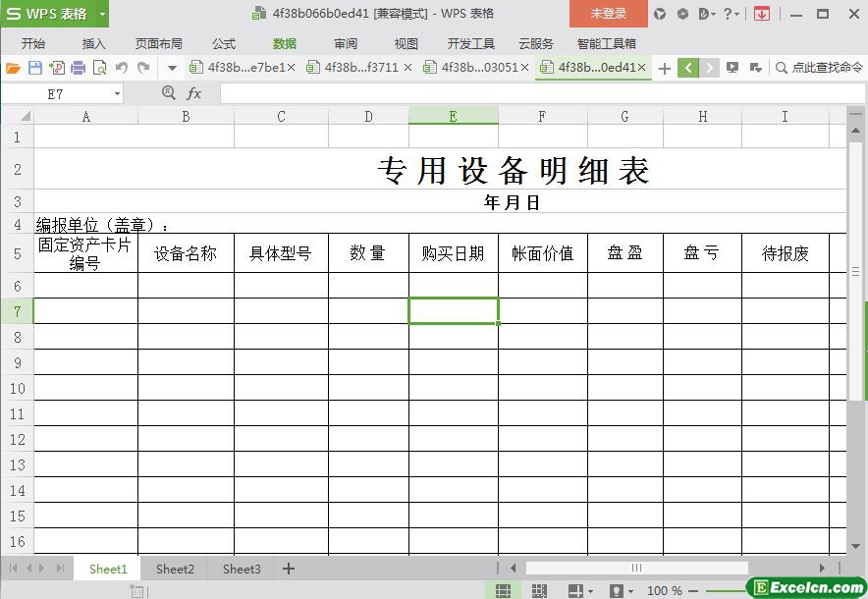
Task: Select the 购买日期 header cell
Action: pyautogui.click(x=453, y=253)
